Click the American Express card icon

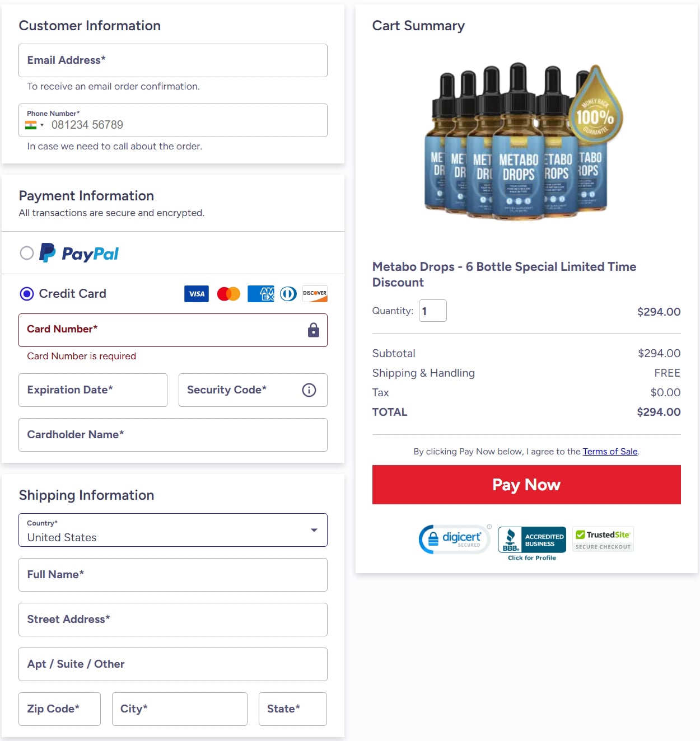(261, 294)
